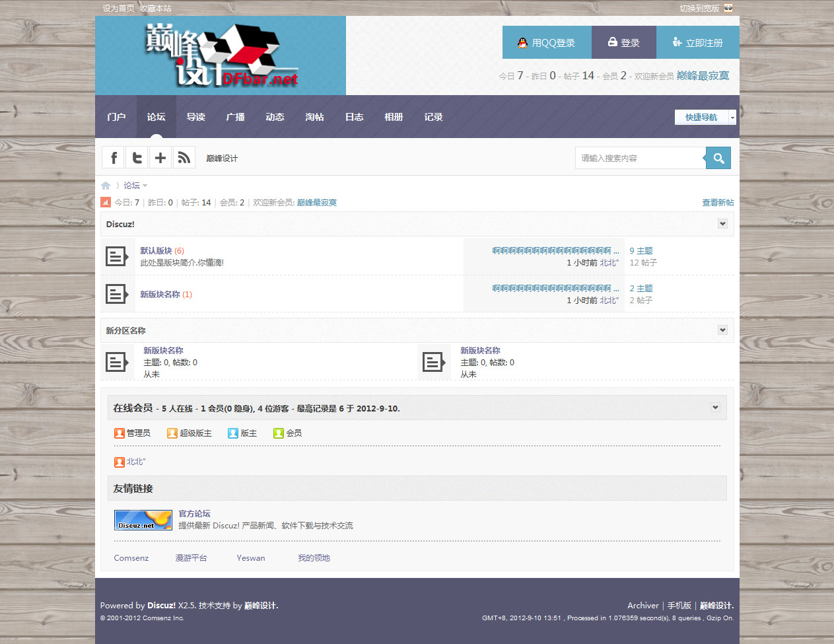Go to the 导读 nav tab

pos(196,117)
